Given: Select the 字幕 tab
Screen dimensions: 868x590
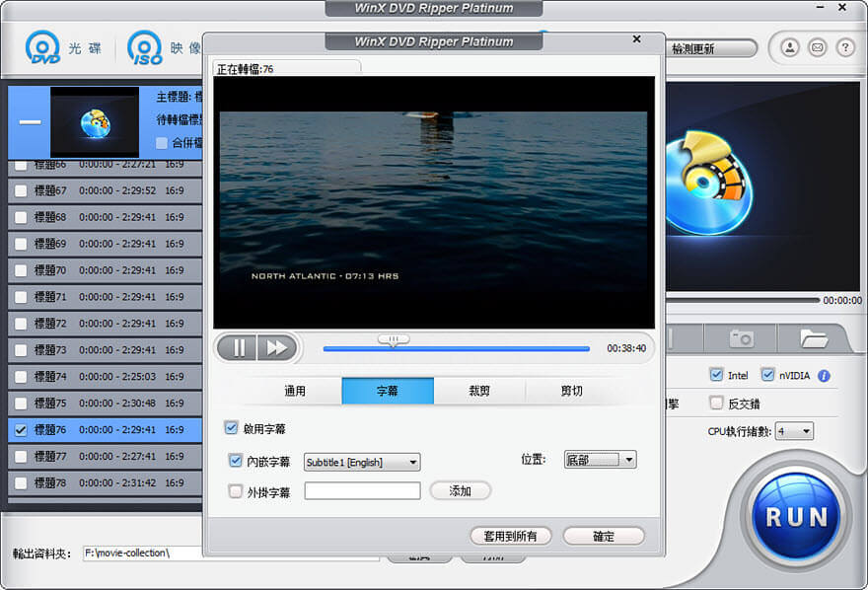Looking at the screenshot, I should tap(388, 391).
